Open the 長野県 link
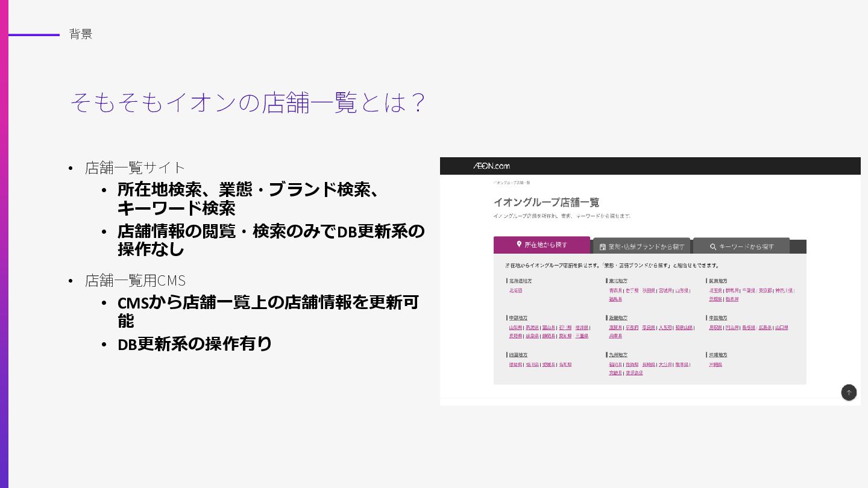 (515, 336)
